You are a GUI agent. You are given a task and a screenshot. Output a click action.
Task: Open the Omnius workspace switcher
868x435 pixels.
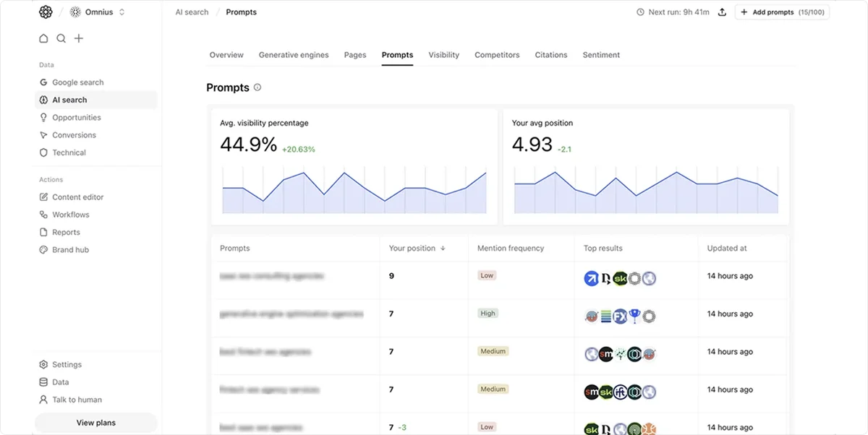[95, 12]
